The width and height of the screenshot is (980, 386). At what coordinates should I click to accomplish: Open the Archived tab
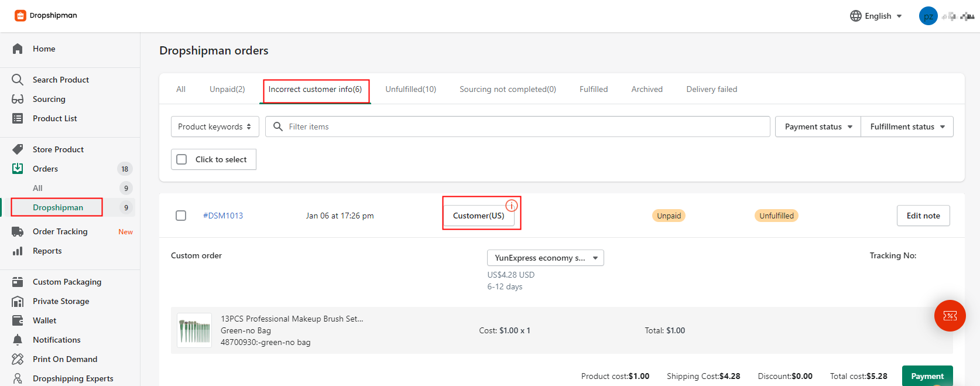coord(647,89)
